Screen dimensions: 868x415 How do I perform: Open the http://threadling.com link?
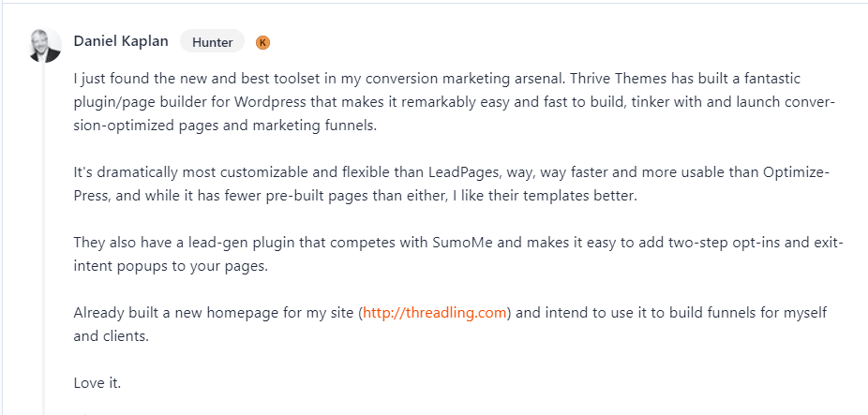tap(435, 313)
